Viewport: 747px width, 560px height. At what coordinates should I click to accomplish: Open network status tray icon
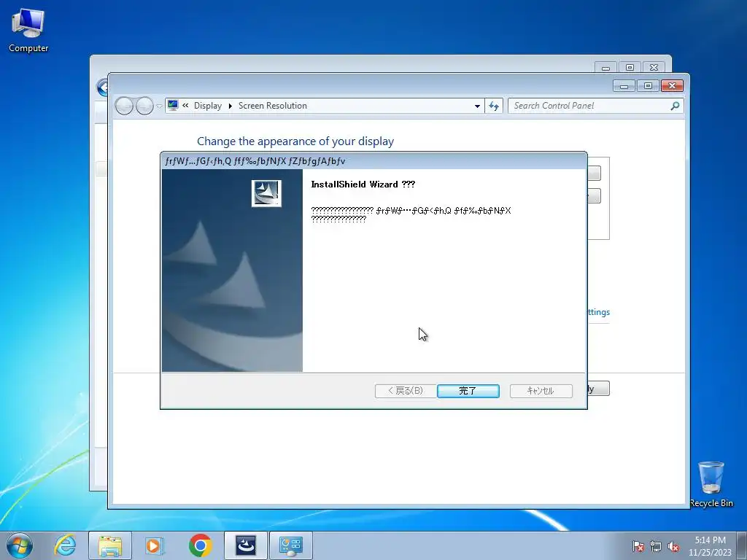(x=656, y=546)
